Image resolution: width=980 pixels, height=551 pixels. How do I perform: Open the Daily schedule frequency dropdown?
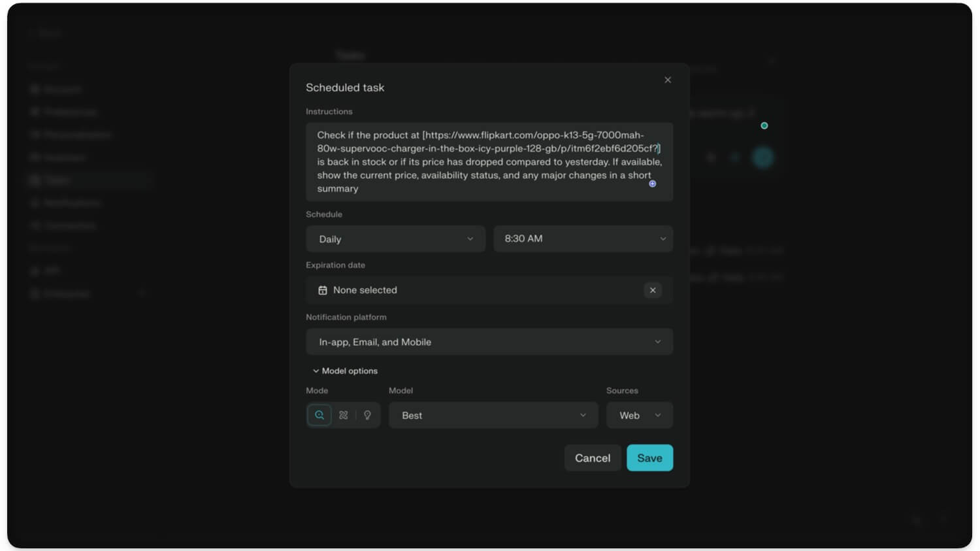(x=395, y=239)
